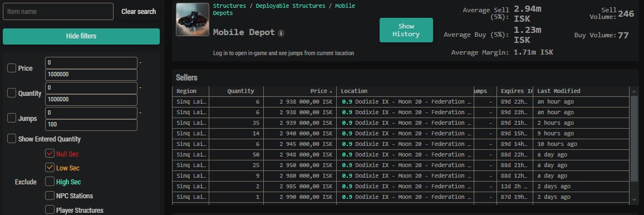Viewport: 644px width, 215px height.
Task: Open the Mobile Depot item thumbnail
Action: click(192, 19)
